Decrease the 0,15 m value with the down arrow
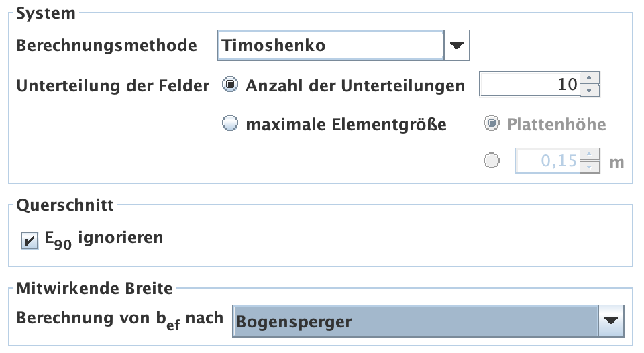This screenshot has width=644, height=353. point(589,167)
